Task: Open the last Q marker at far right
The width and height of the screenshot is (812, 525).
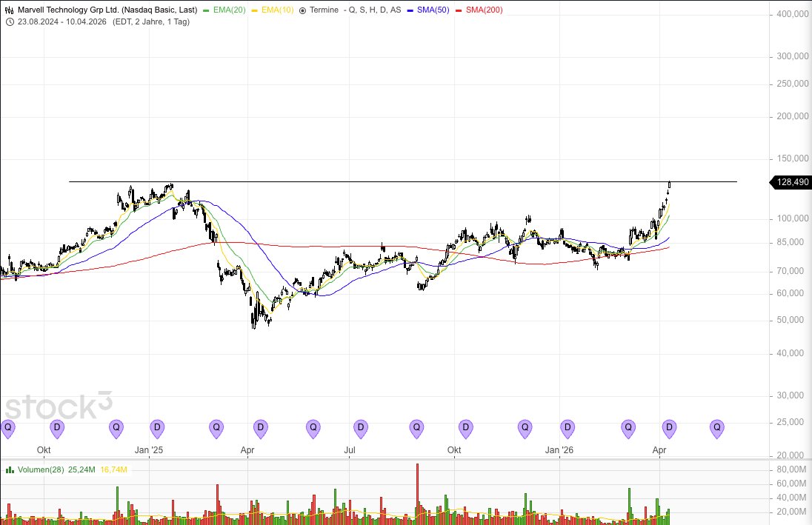Action: click(x=716, y=429)
